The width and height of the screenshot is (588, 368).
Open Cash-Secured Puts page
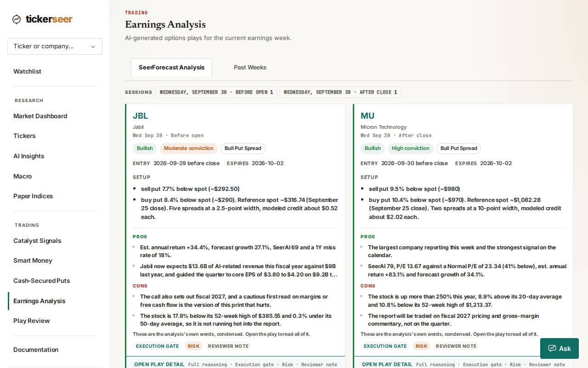tap(41, 281)
